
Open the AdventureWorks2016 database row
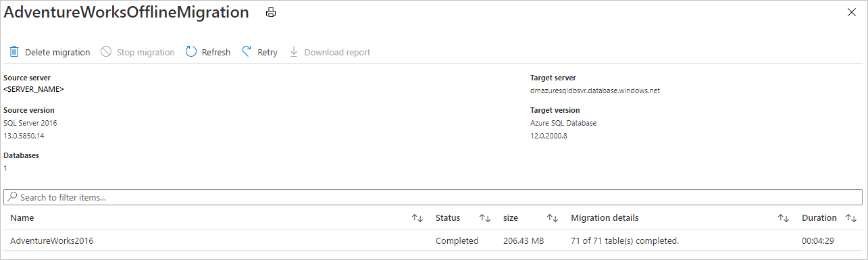[x=433, y=240]
